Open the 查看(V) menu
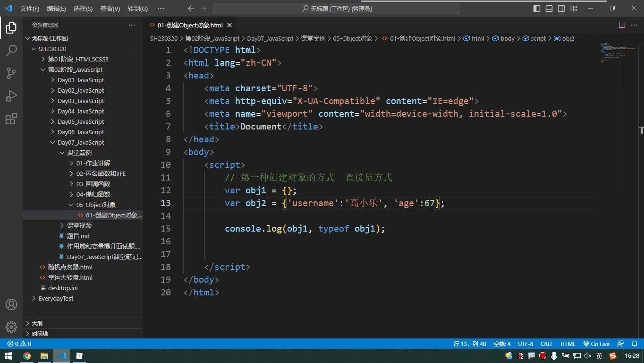Screen dimensions: 644x363 (x=110, y=9)
